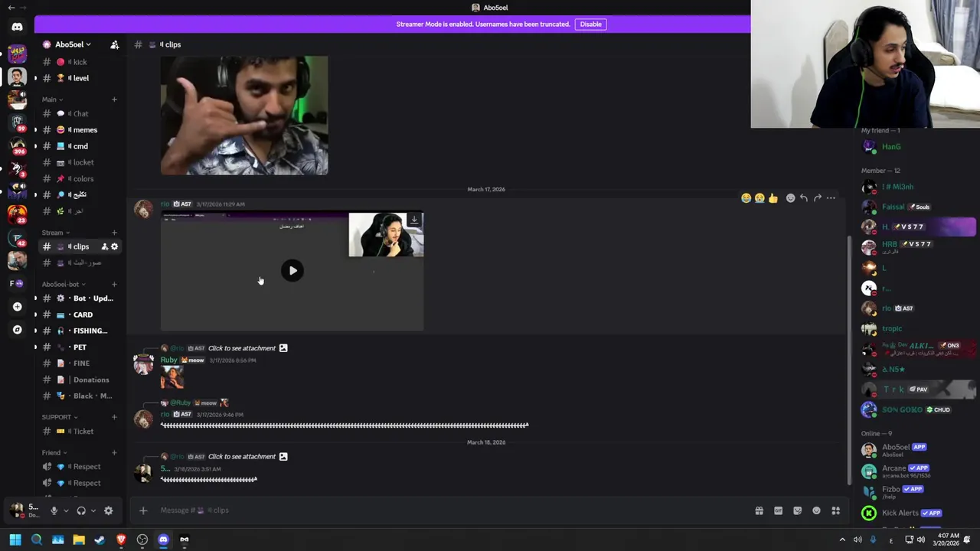Screen dimensions: 980x551
Task: Open Steam from the taskbar
Action: point(100,540)
